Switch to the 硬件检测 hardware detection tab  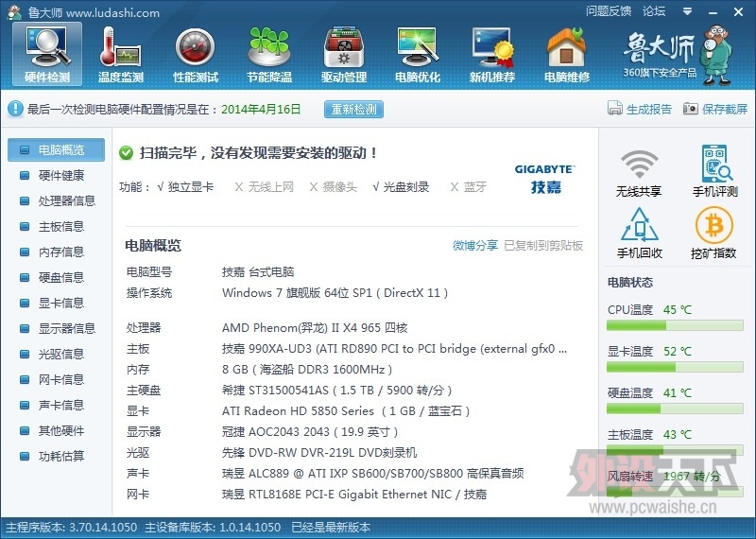46,53
